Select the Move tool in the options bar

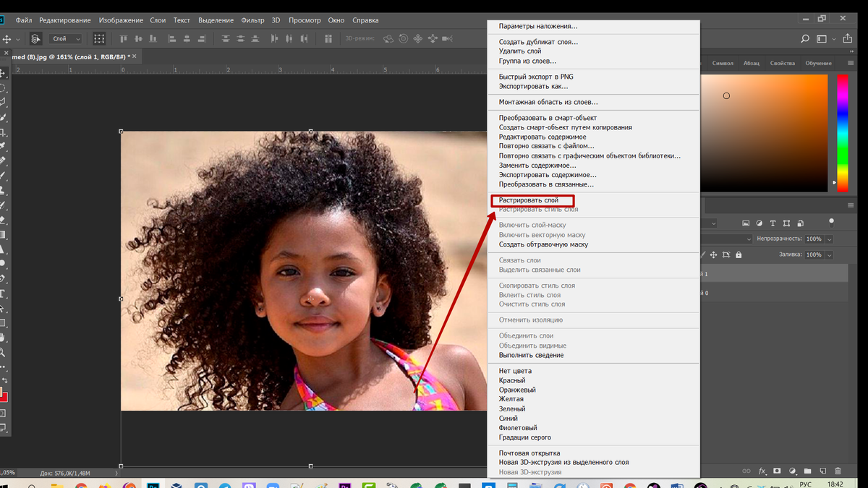click(x=7, y=38)
